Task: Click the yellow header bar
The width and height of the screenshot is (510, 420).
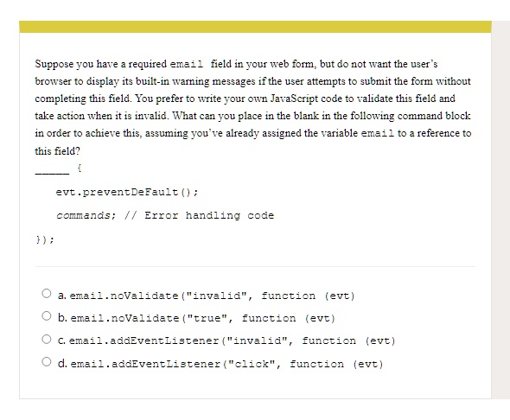Action: point(255,27)
